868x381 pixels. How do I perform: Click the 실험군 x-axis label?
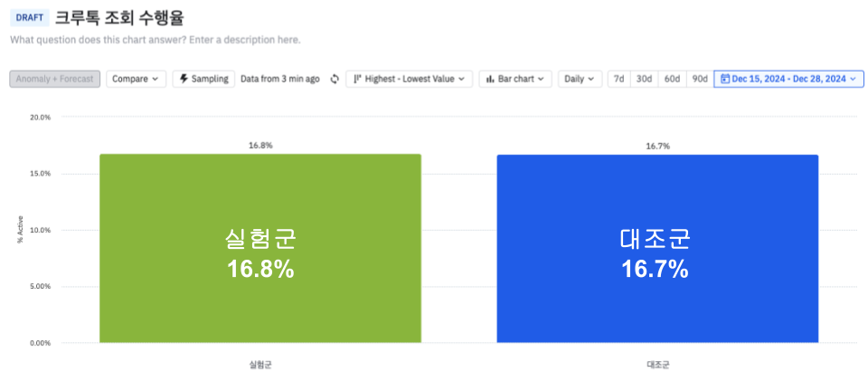[x=260, y=365]
